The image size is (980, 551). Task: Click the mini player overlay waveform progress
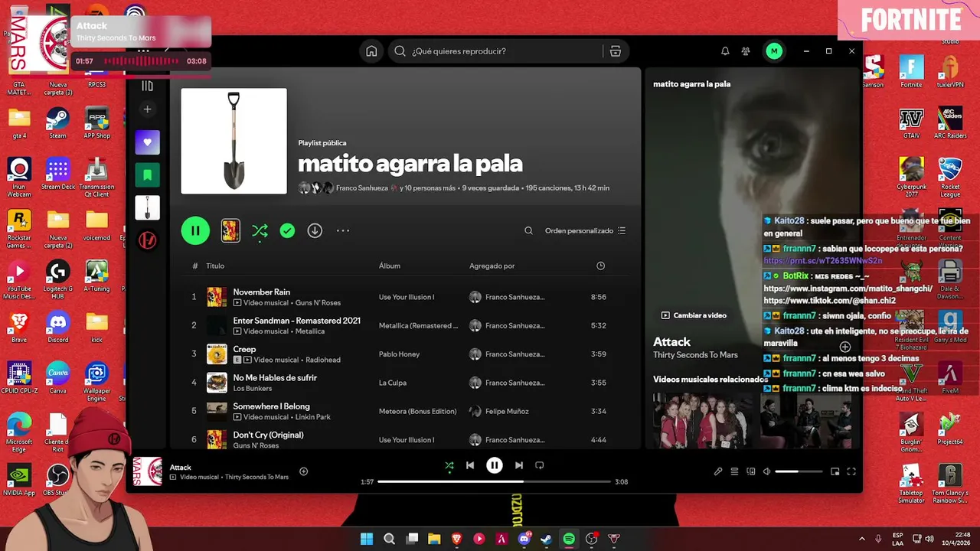(x=141, y=61)
